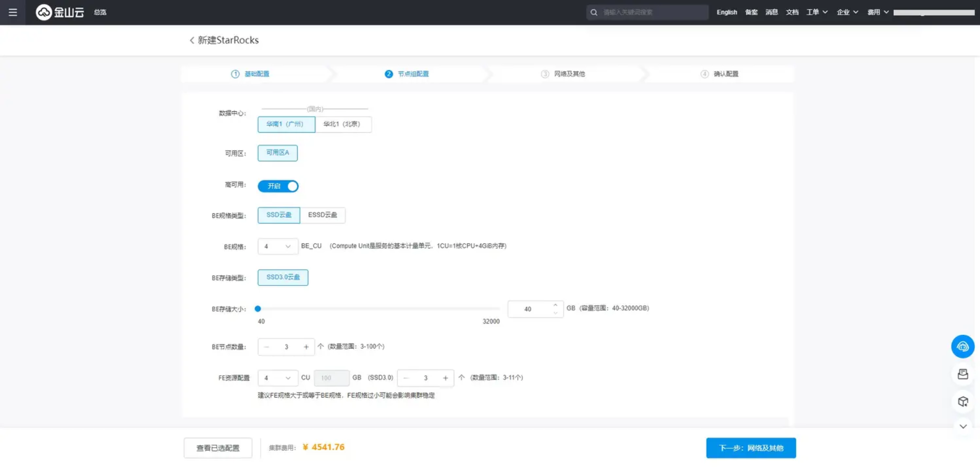Collapse the floating sidebar with chevron
The image size is (980, 467).
coord(963,427)
